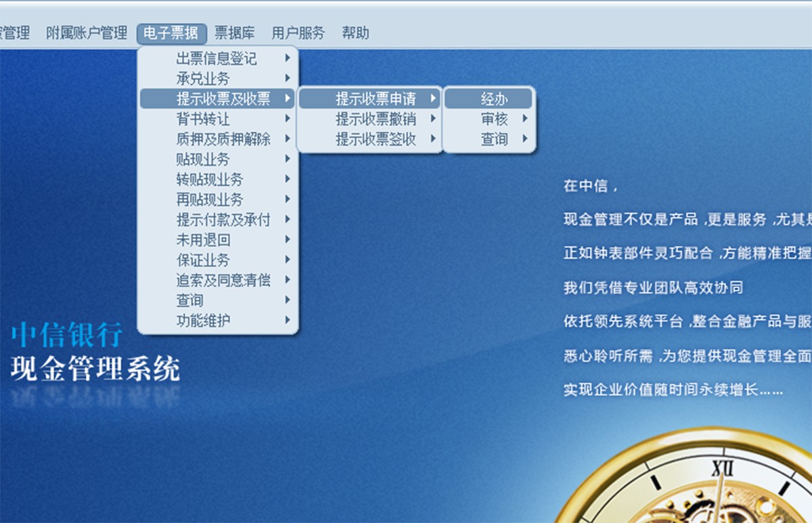Open the 用户服务 menu
Image resolution: width=812 pixels, height=523 pixels.
tap(298, 32)
